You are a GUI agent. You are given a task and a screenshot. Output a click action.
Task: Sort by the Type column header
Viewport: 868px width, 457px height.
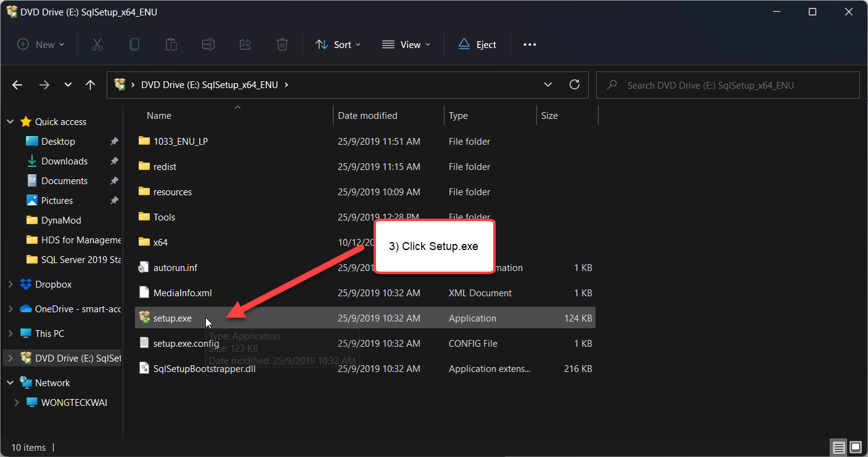click(458, 115)
